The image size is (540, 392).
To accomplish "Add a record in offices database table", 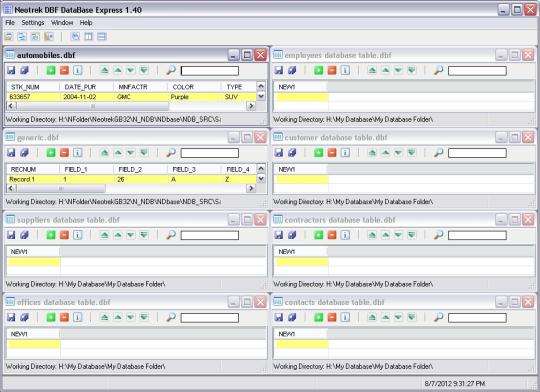I will (x=51, y=317).
